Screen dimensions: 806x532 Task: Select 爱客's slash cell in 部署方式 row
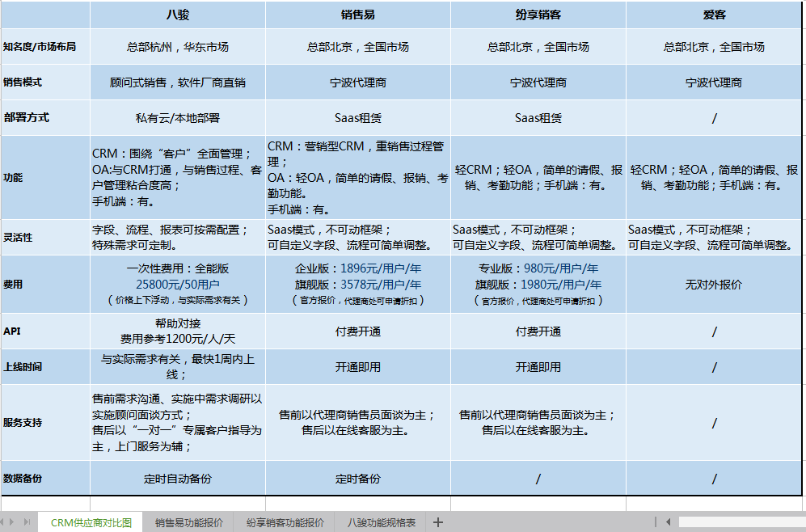714,118
